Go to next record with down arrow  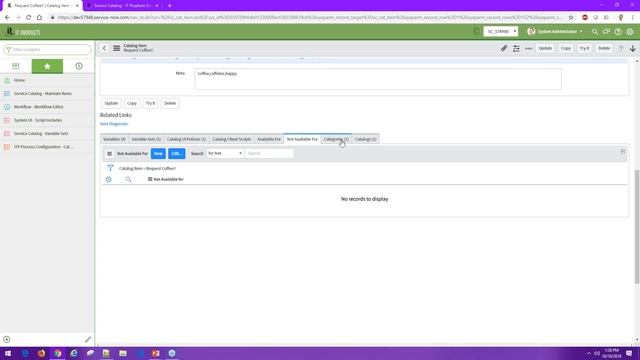click(x=633, y=49)
